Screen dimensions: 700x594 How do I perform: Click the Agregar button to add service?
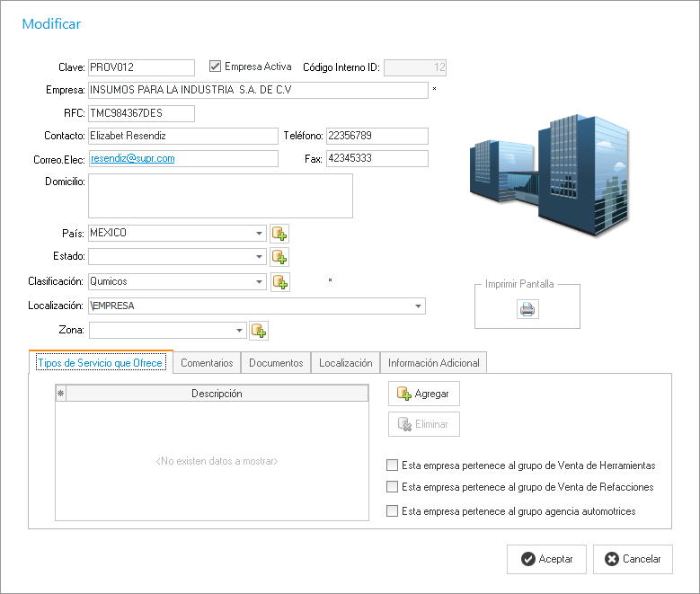tap(424, 394)
